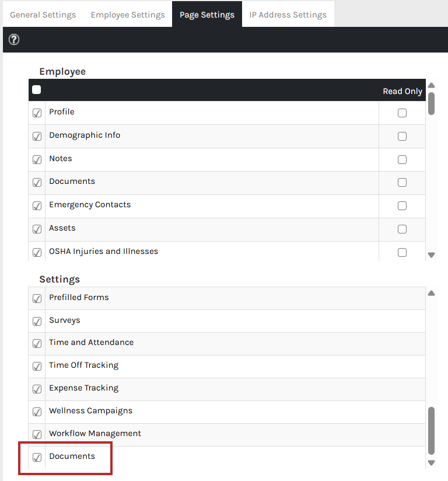448x481 pixels.
Task: Click the Settings list scroll up arrow
Action: tap(432, 293)
